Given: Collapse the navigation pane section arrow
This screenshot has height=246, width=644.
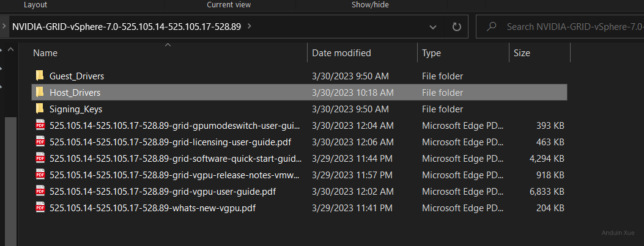Looking at the screenshot, I should click(11, 49).
